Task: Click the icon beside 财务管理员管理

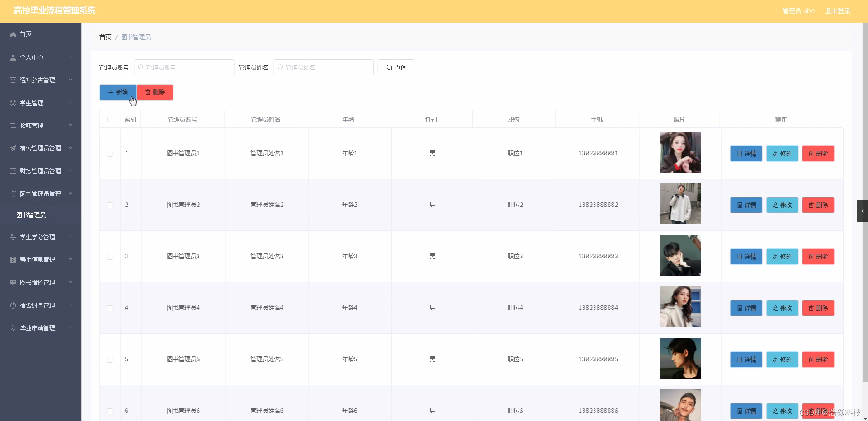Action: pyautogui.click(x=13, y=171)
